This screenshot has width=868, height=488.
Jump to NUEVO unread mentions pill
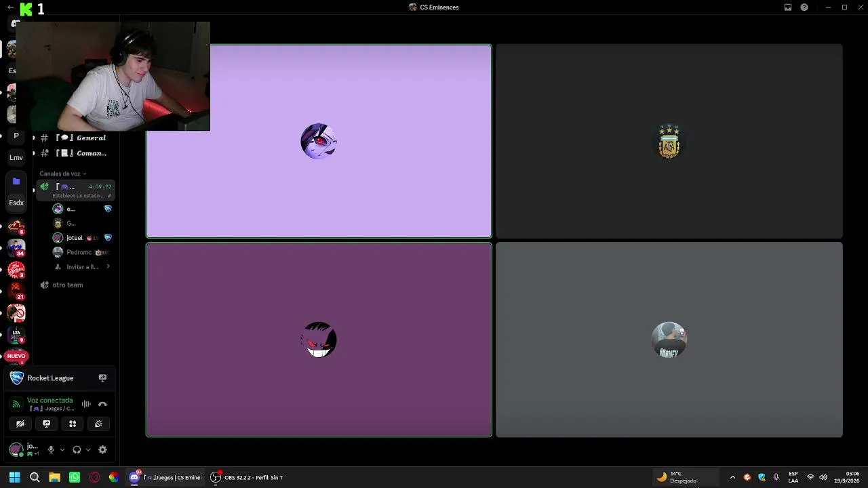click(16, 356)
